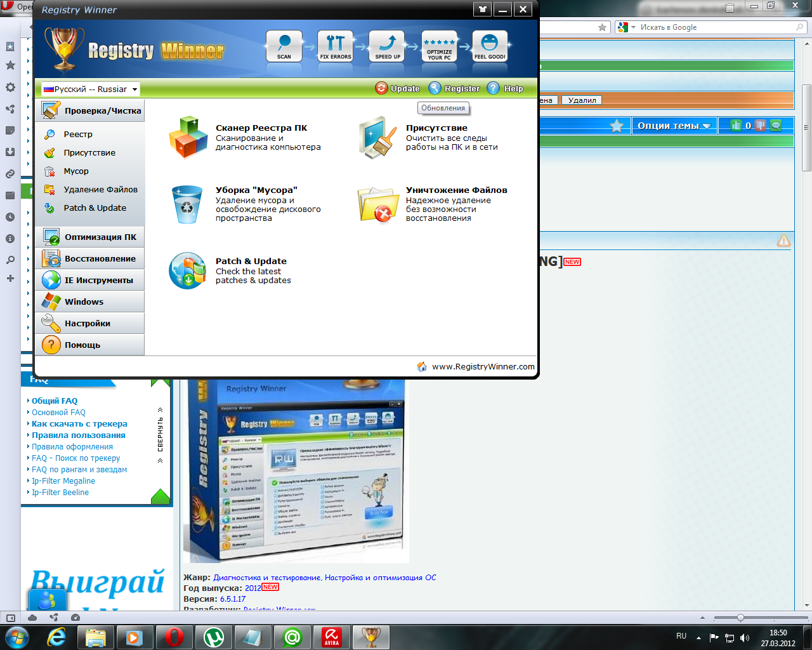
Task: Open the Уборка Мусора recycle bin icon
Action: point(187,204)
